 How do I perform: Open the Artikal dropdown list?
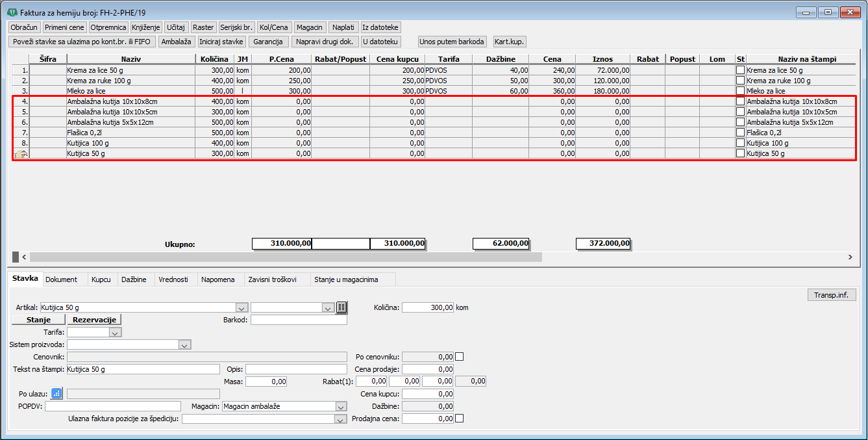242,307
